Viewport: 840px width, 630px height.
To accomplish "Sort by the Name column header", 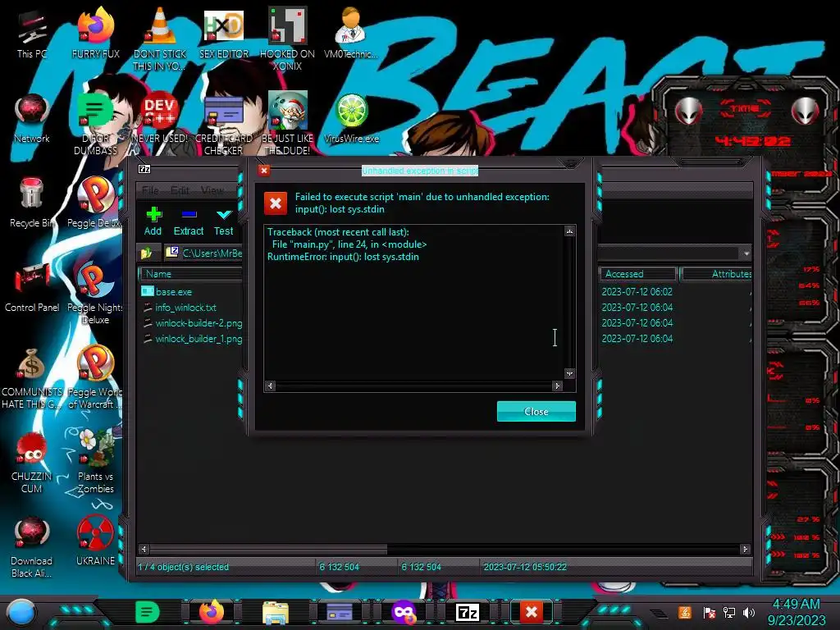I will [x=190, y=274].
